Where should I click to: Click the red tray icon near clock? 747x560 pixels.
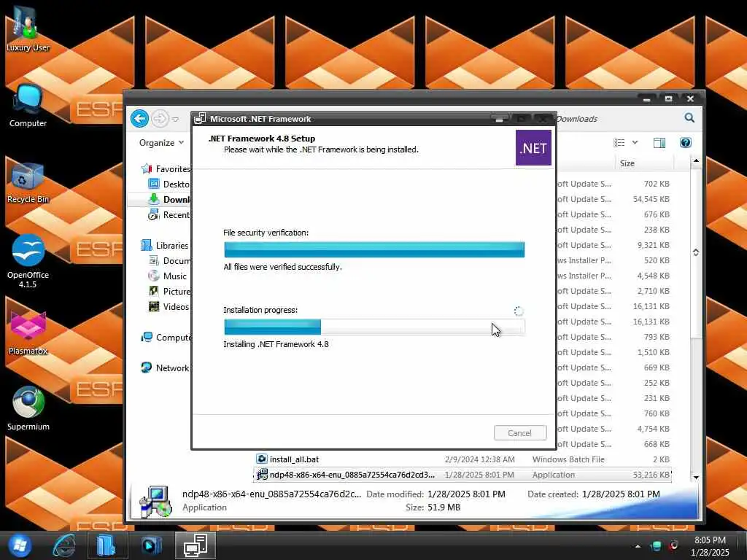pyautogui.click(x=673, y=545)
